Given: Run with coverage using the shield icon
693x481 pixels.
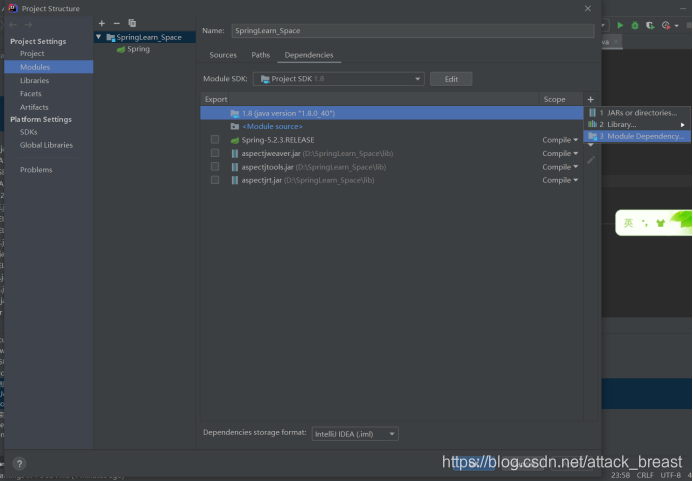Looking at the screenshot, I should point(650,26).
